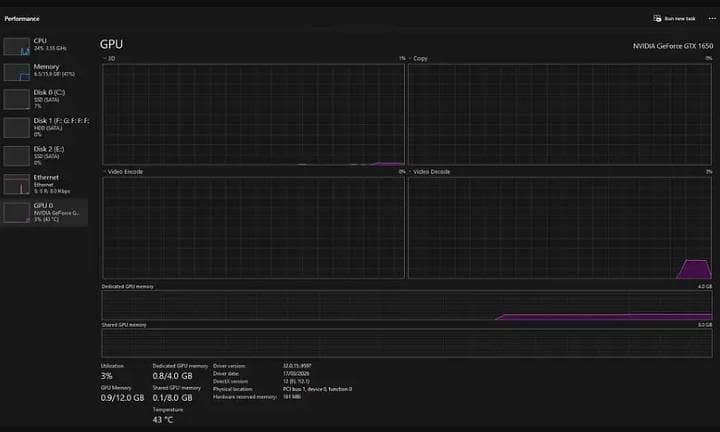Open the Video Decode graph engine dropdown
720x432 pixels.
point(429,172)
